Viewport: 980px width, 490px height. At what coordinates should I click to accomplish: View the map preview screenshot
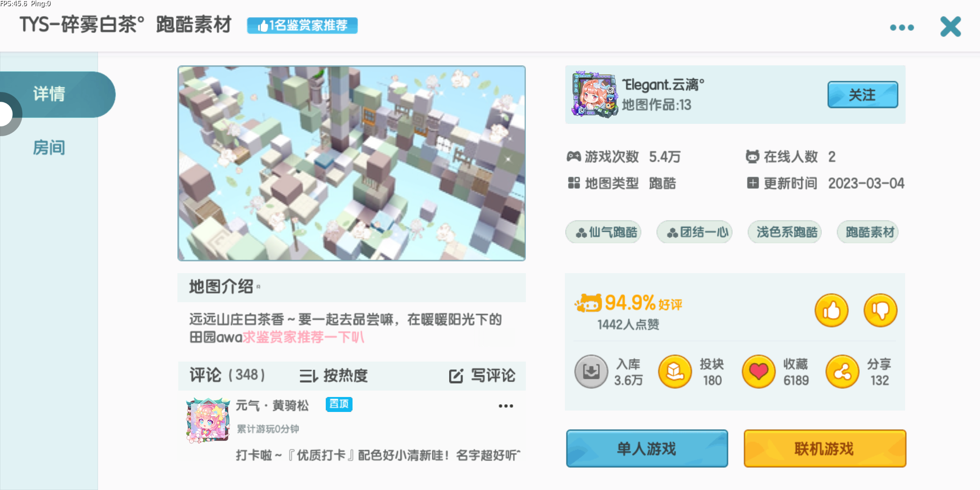[x=352, y=163]
